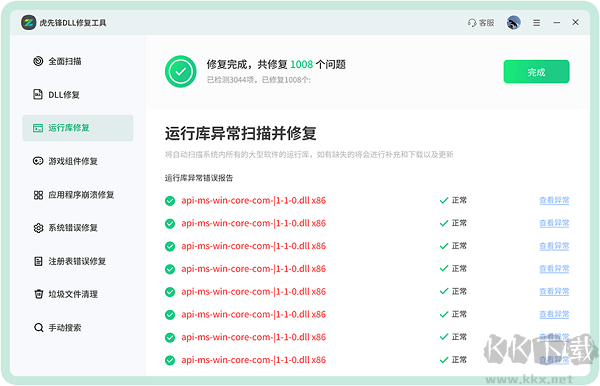Click the 运行库异常扫描并修复 heading
The width and height of the screenshot is (600, 386).
241,134
